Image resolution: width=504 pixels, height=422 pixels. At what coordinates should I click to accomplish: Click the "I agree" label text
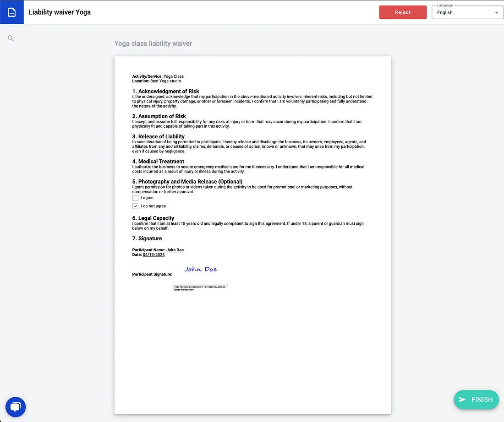(147, 198)
